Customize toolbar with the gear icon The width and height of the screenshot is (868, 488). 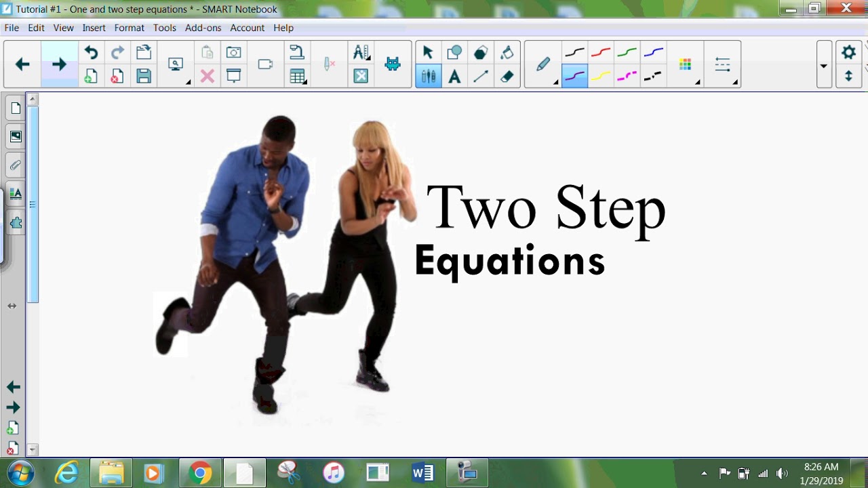[848, 52]
